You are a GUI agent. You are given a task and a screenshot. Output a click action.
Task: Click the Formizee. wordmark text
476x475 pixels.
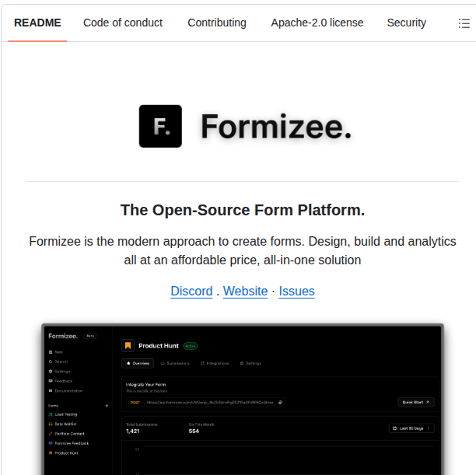pos(276,127)
